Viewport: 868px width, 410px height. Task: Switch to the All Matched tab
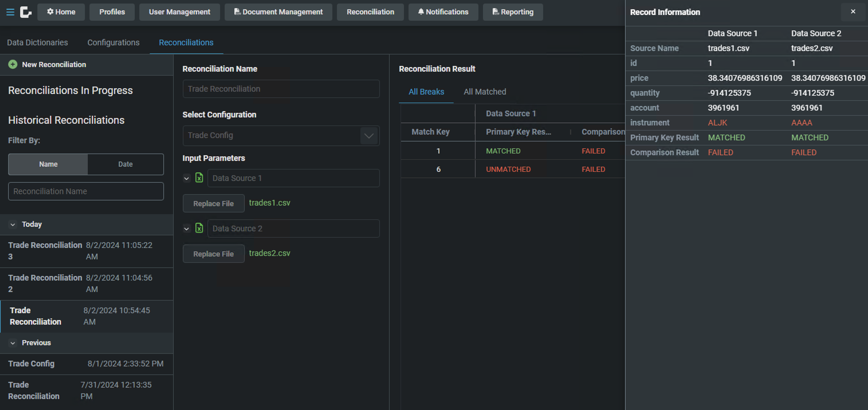click(484, 92)
